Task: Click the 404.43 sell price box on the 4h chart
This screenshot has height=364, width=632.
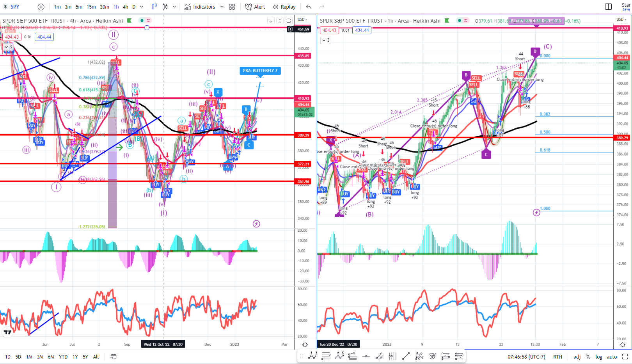Action: click(x=12, y=37)
